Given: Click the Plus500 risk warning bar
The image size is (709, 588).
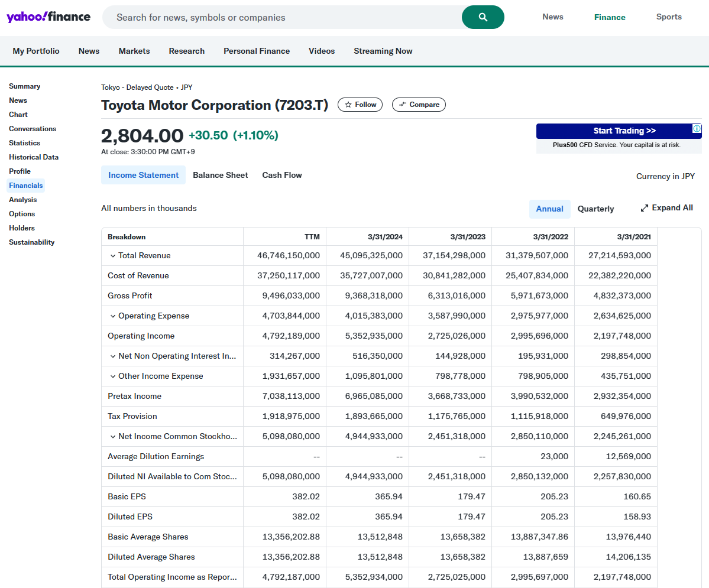Looking at the screenshot, I should [619, 144].
